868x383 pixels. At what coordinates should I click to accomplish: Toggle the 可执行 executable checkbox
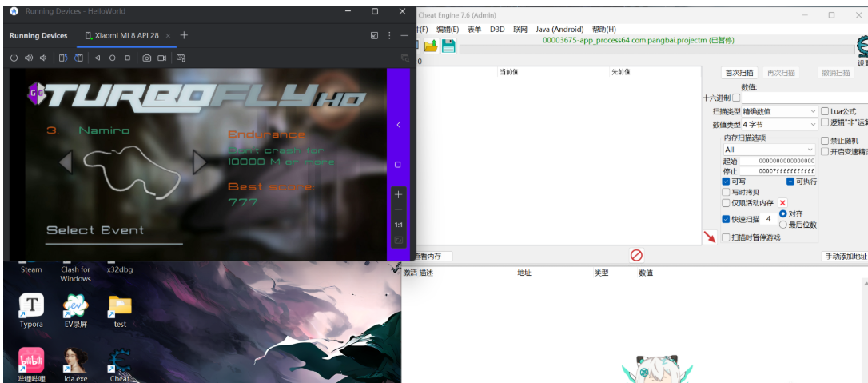coord(790,182)
